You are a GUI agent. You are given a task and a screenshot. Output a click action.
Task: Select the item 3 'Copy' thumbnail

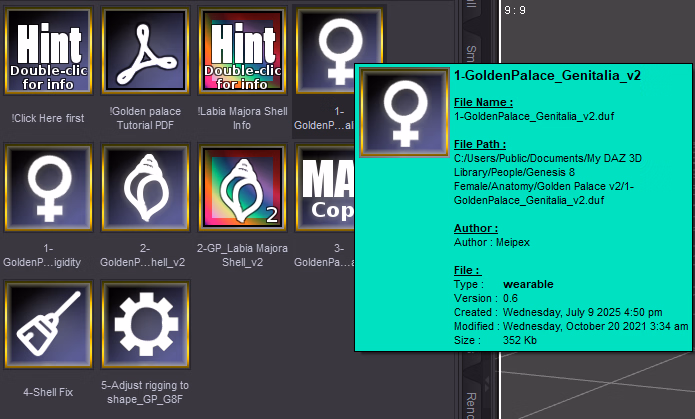coord(326,190)
